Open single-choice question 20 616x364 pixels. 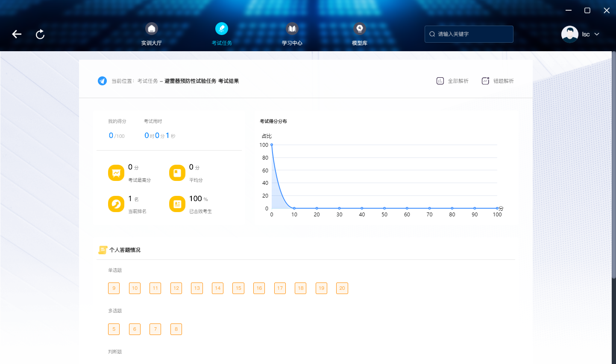(342, 288)
